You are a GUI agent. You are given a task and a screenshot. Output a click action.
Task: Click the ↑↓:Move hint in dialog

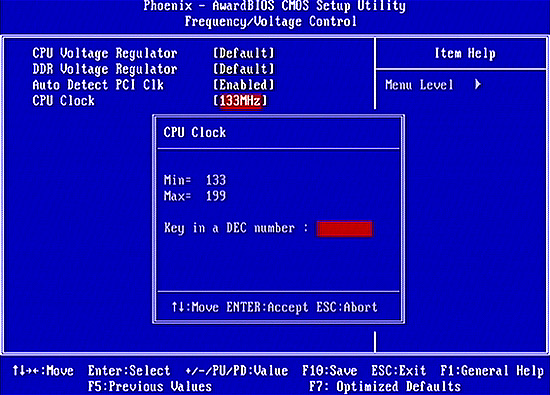(195, 308)
